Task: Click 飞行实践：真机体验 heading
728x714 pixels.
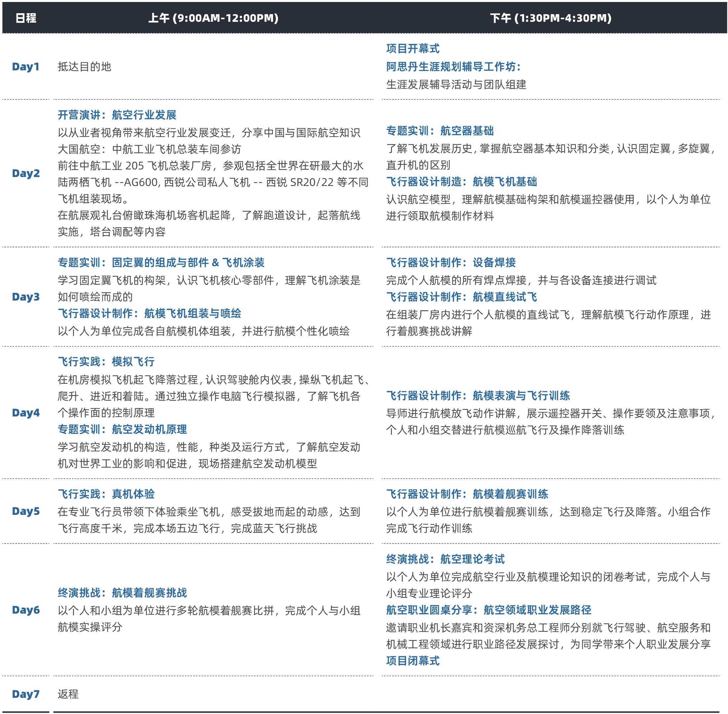Action: tap(106, 494)
